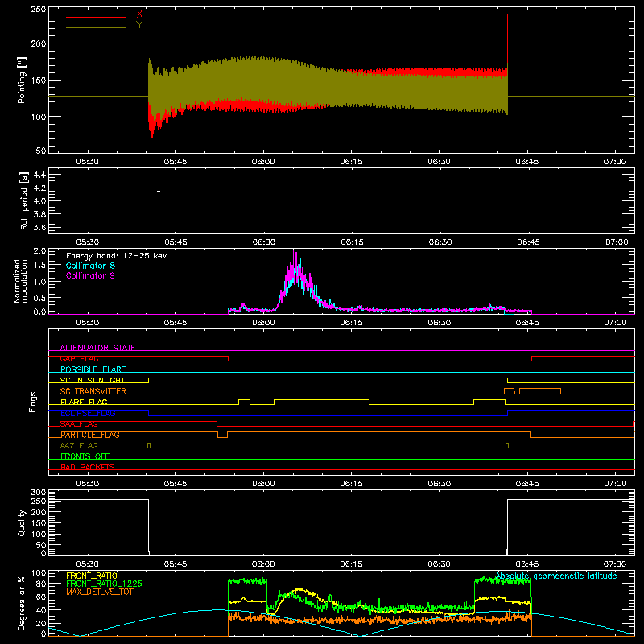
Task: Click 05:45 under the Flags plot
Action: click(x=175, y=484)
